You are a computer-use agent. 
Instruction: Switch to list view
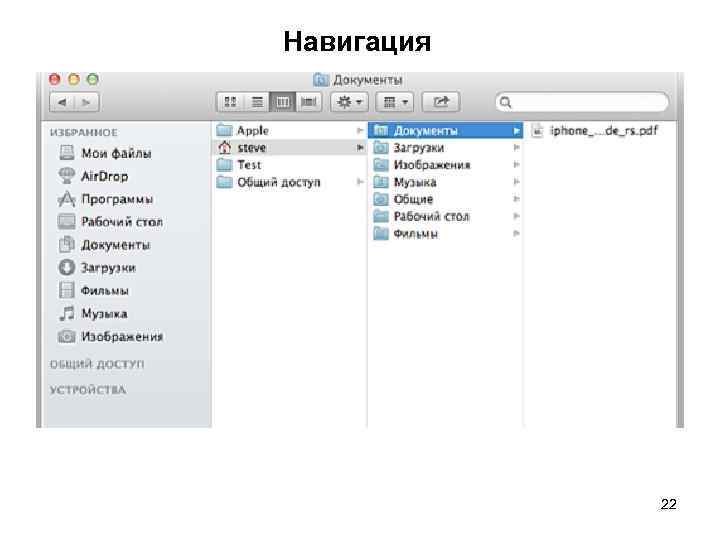pos(257,102)
